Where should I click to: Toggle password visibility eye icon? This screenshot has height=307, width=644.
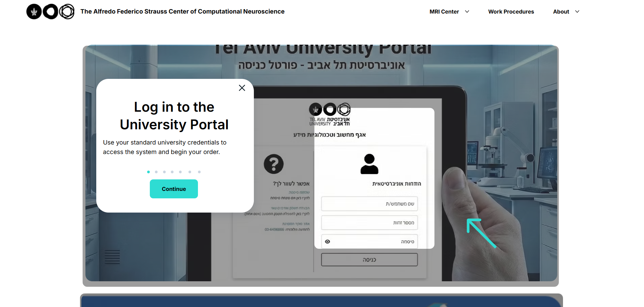tap(327, 242)
